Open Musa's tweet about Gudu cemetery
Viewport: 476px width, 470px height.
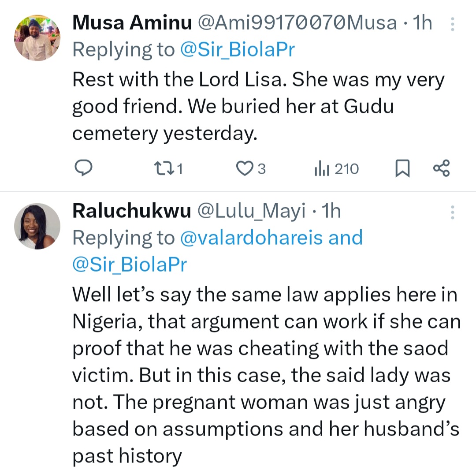[x=258, y=107]
